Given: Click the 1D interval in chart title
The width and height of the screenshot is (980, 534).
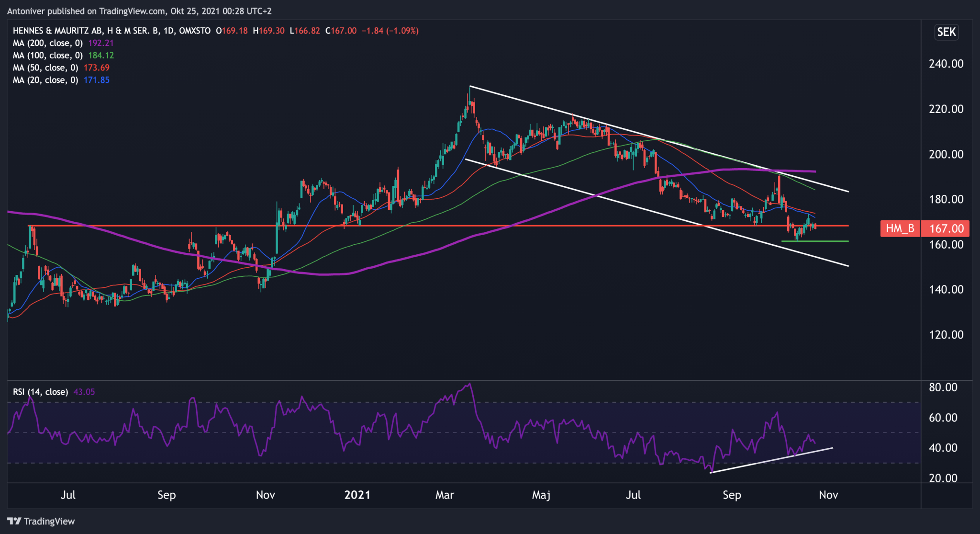Looking at the screenshot, I should [168, 31].
